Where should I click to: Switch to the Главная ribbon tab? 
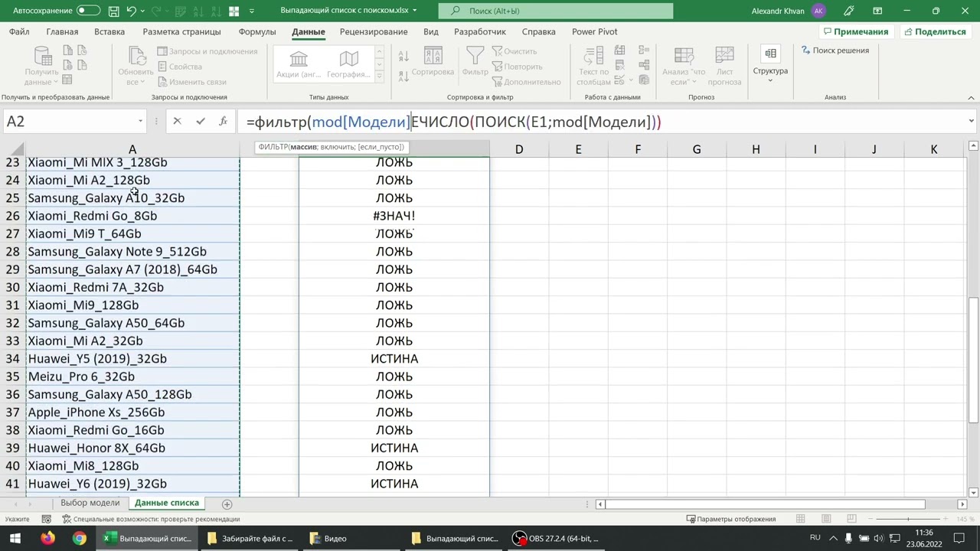62,31
